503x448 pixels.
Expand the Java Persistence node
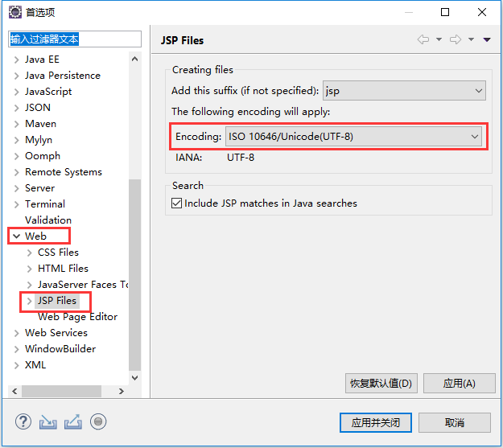click(17, 76)
